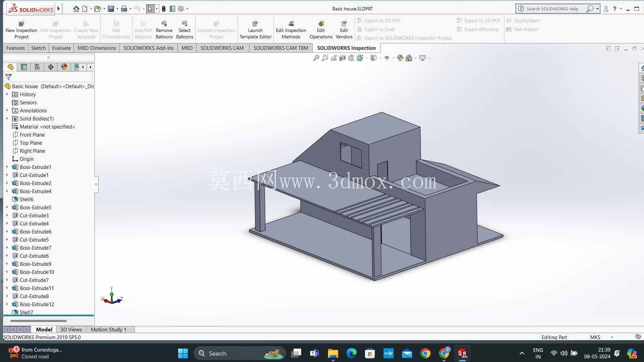Click feature tree horizontal scrollbar

pos(39,321)
